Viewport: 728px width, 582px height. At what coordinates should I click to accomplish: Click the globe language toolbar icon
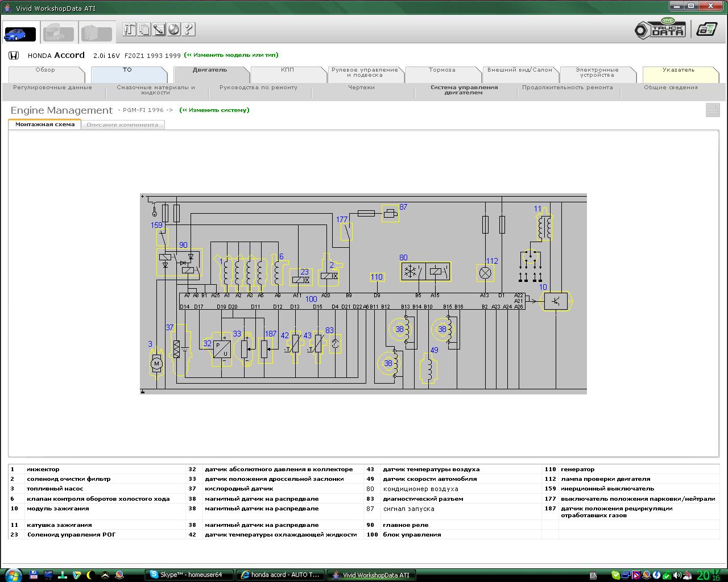point(174,30)
